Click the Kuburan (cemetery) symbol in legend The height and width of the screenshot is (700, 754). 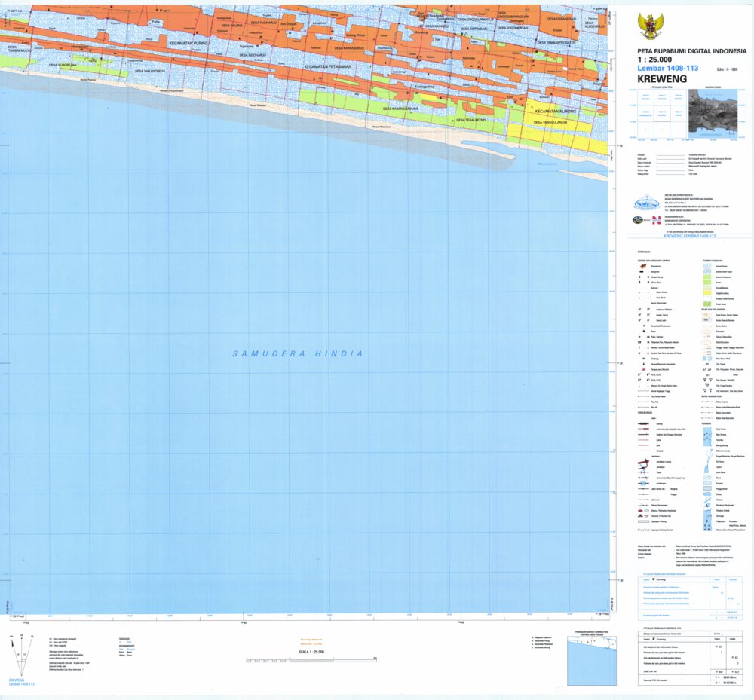tap(639, 292)
